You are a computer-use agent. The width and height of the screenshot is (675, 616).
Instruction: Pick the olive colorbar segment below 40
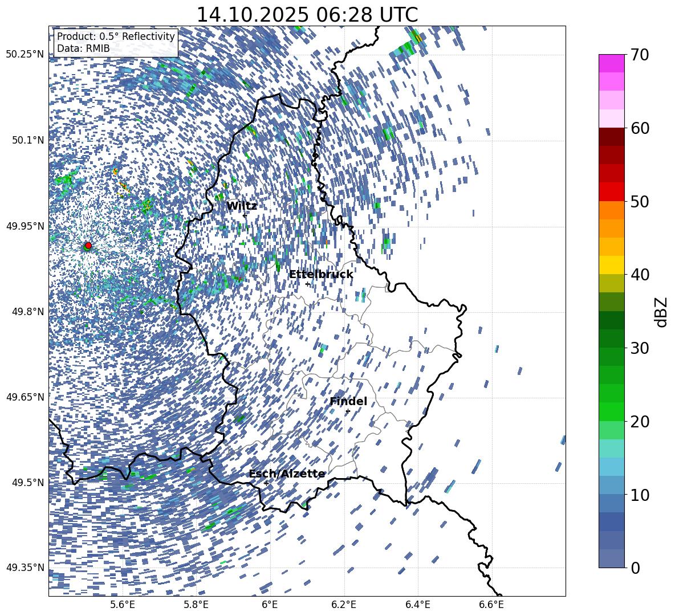tap(611, 283)
